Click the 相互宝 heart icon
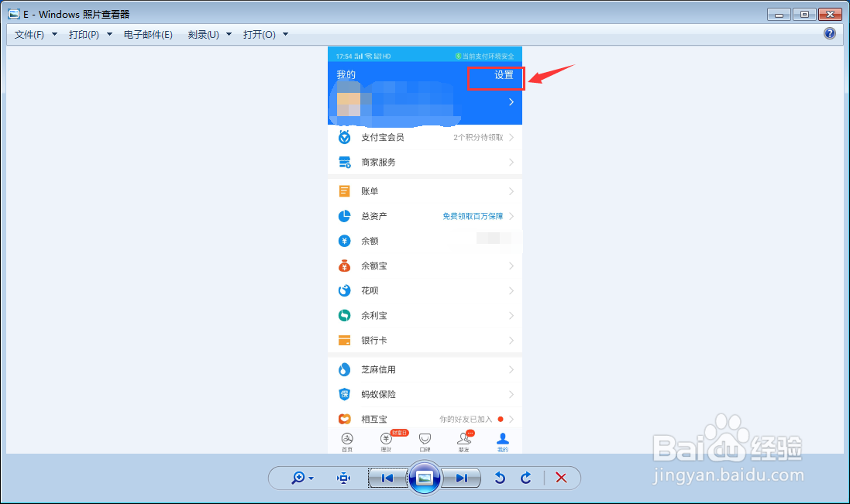 point(344,419)
